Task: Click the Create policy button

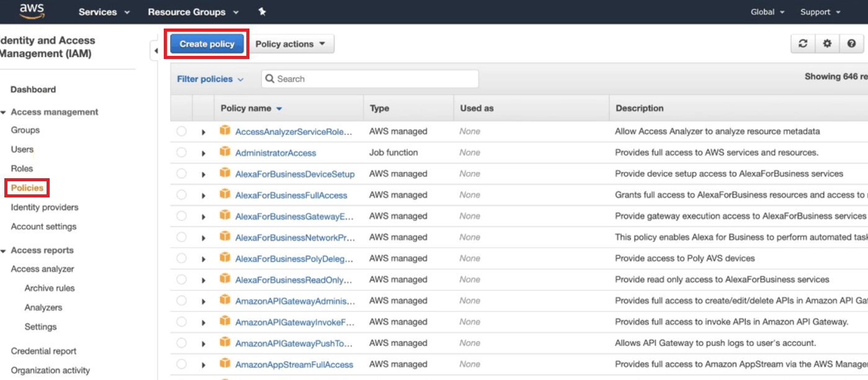Action: [207, 43]
